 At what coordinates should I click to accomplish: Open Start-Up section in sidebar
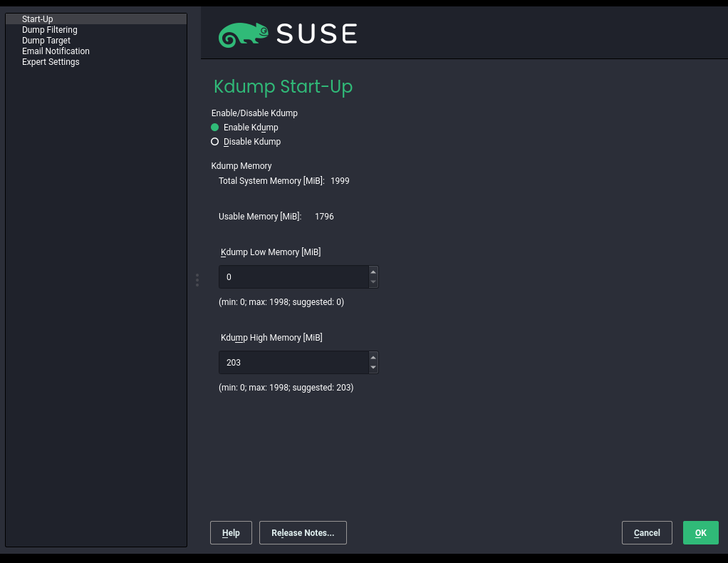tap(38, 19)
